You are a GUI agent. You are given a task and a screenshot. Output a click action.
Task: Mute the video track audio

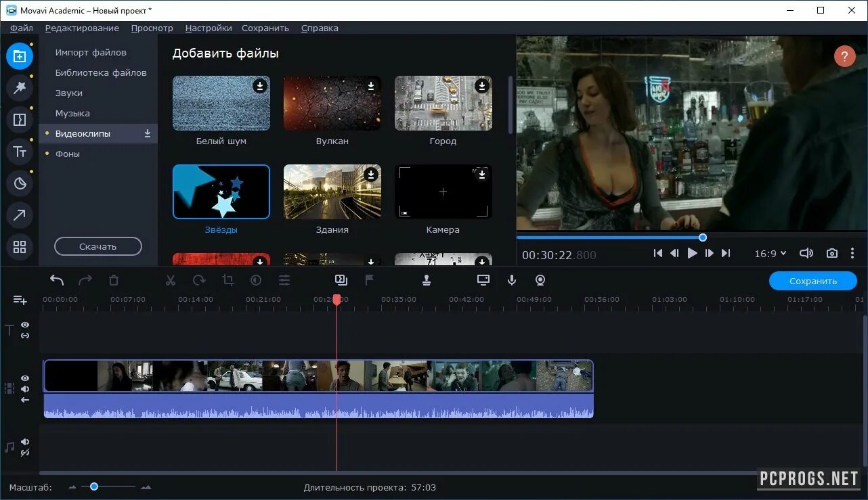coord(25,389)
